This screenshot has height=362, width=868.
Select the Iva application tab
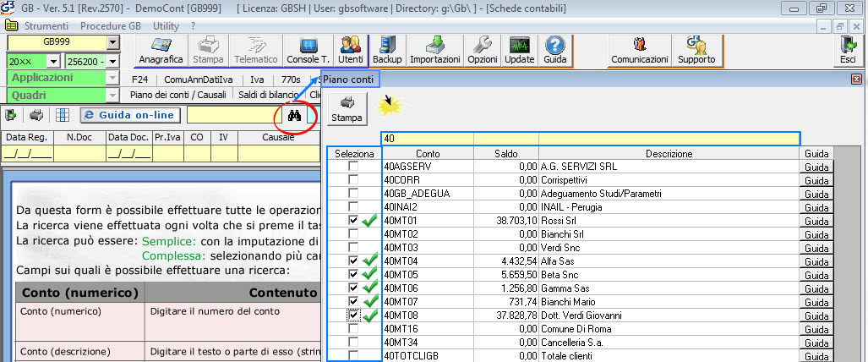click(257, 80)
